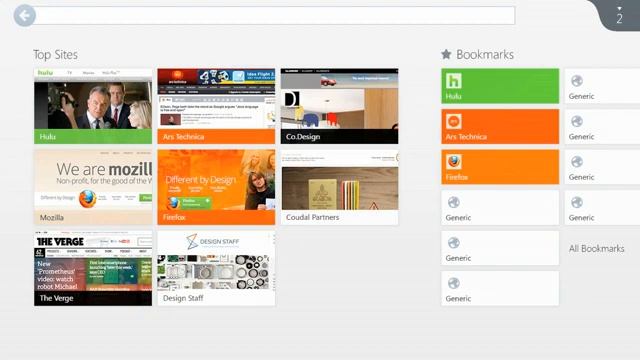Open the Generic bookmark below the Firefox bookmark
The image size is (640, 360).
click(500, 207)
